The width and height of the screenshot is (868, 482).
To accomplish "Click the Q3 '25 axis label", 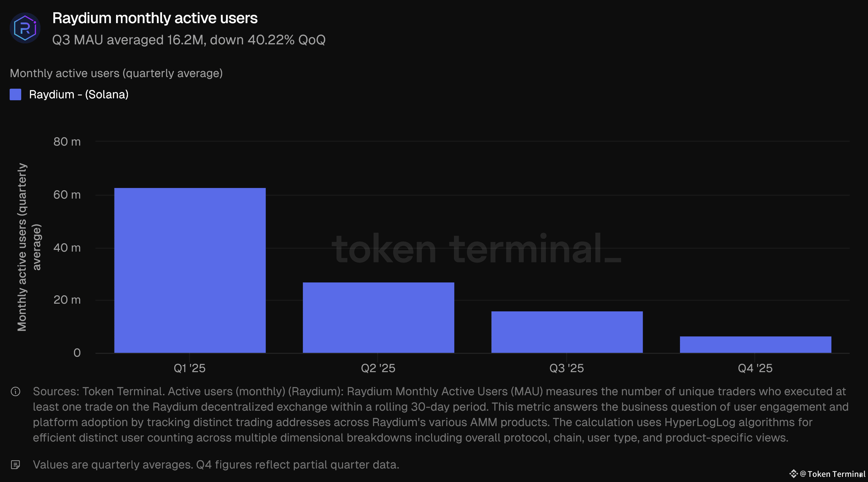I will 566,368.
